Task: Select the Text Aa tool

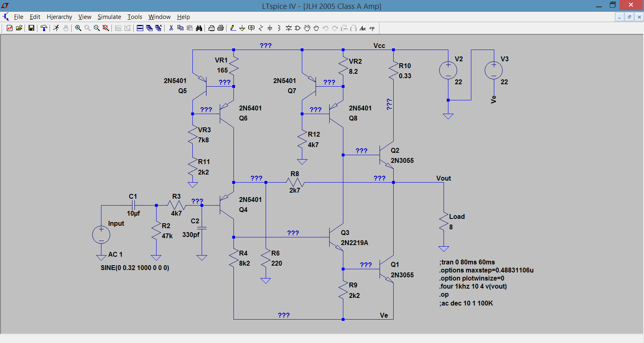Action: (363, 28)
